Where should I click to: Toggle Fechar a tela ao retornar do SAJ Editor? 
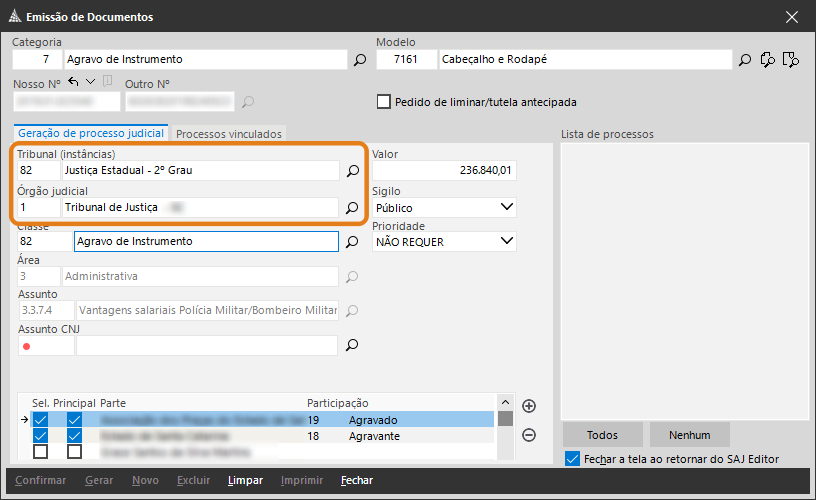[572, 459]
